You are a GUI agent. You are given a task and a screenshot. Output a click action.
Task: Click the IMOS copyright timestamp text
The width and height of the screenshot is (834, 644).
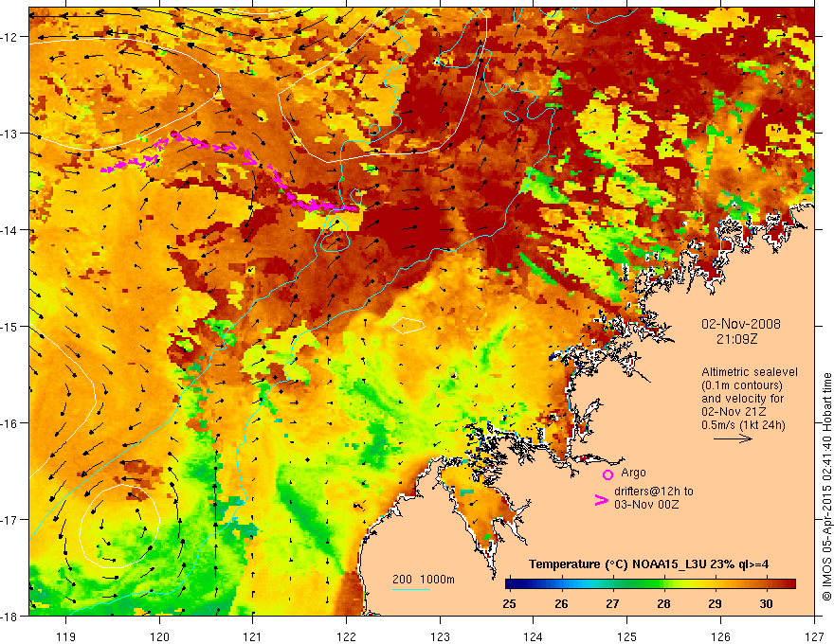[x=826, y=487]
